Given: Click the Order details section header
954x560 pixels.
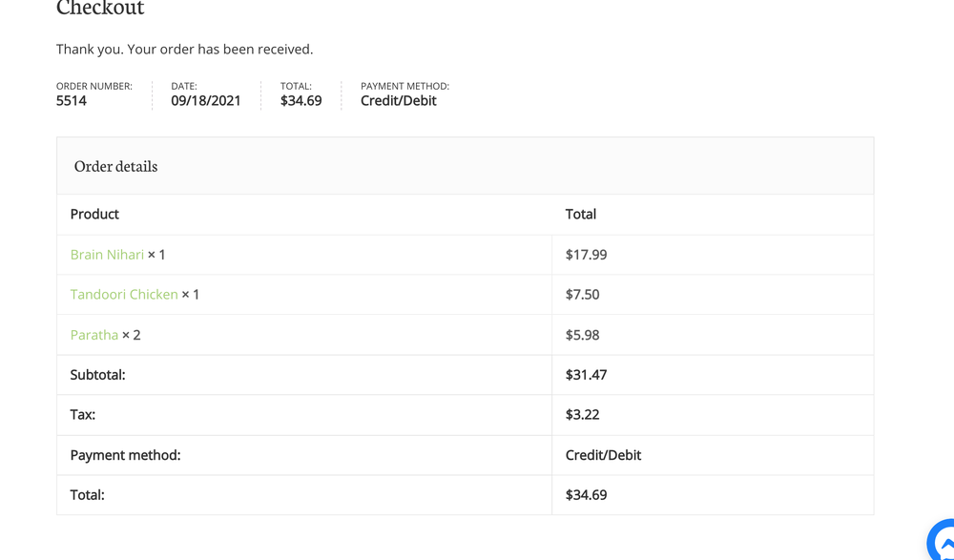Looking at the screenshot, I should point(115,166).
